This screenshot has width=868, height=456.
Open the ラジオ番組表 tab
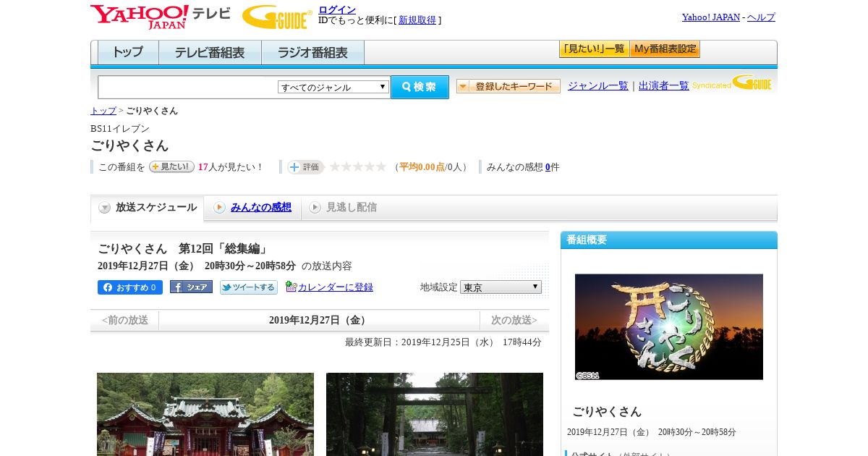tap(312, 53)
